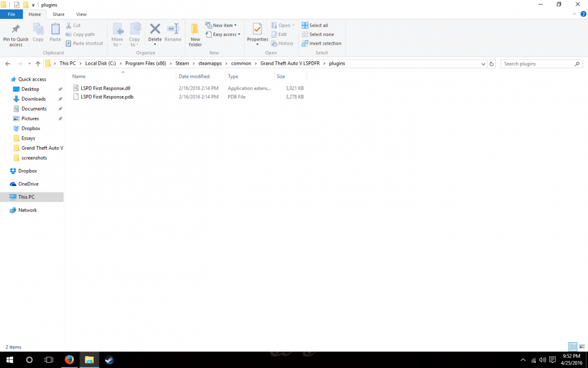The width and height of the screenshot is (588, 368).
Task: Switch to the Home ribbon tab
Action: 35,14
